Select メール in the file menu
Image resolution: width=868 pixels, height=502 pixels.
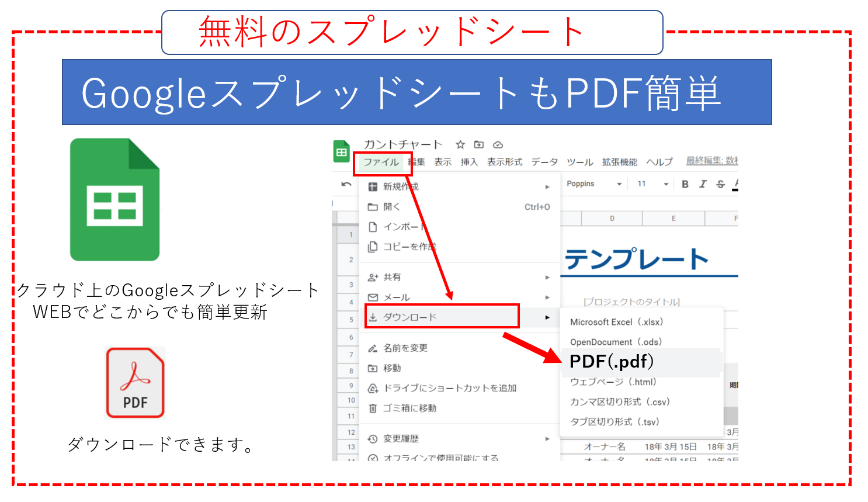click(460, 297)
